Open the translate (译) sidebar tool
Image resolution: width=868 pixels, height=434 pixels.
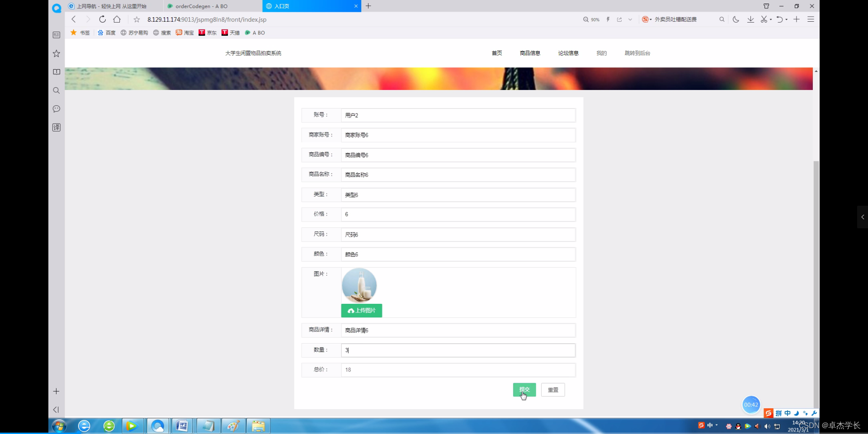tap(56, 127)
